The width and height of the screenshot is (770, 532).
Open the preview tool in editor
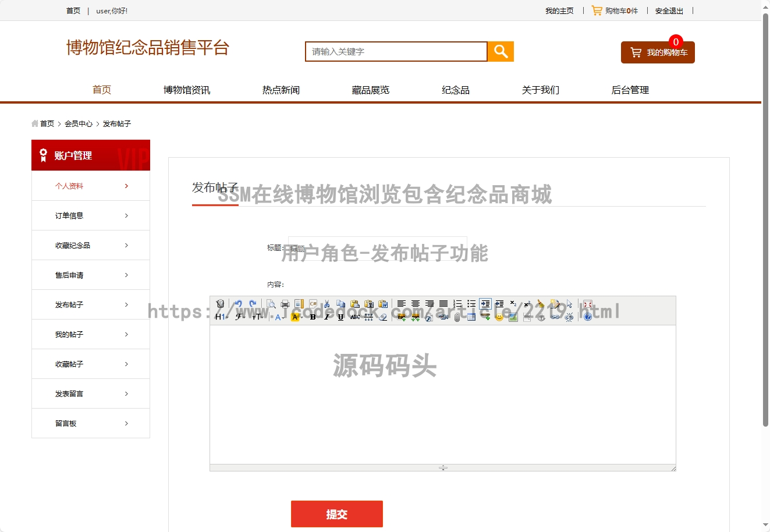(x=271, y=304)
